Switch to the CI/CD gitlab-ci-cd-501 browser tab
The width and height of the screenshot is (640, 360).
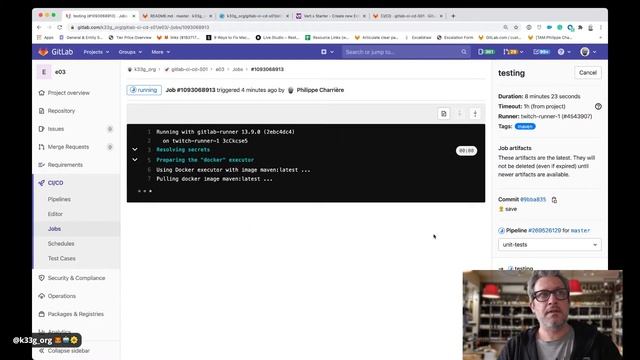(407, 16)
